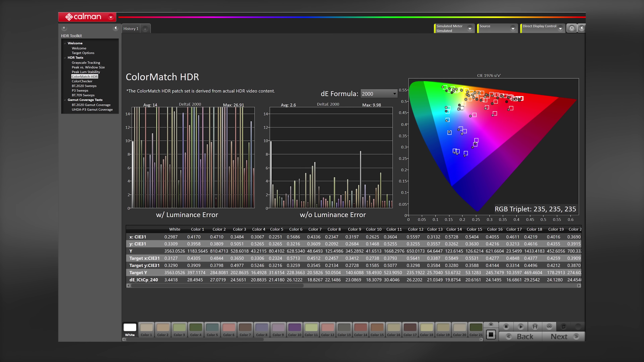
Task: Open ColorChecker test
Action: click(82, 81)
